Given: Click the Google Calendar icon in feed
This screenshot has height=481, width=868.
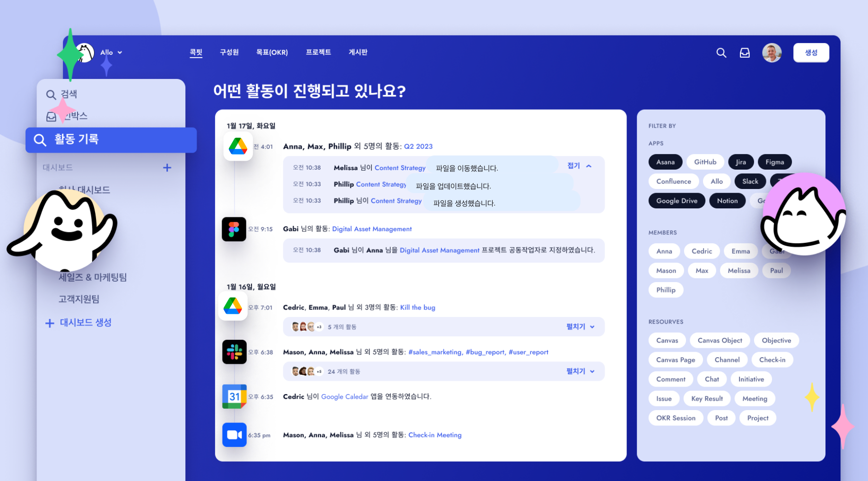Looking at the screenshot, I should pos(234,396).
